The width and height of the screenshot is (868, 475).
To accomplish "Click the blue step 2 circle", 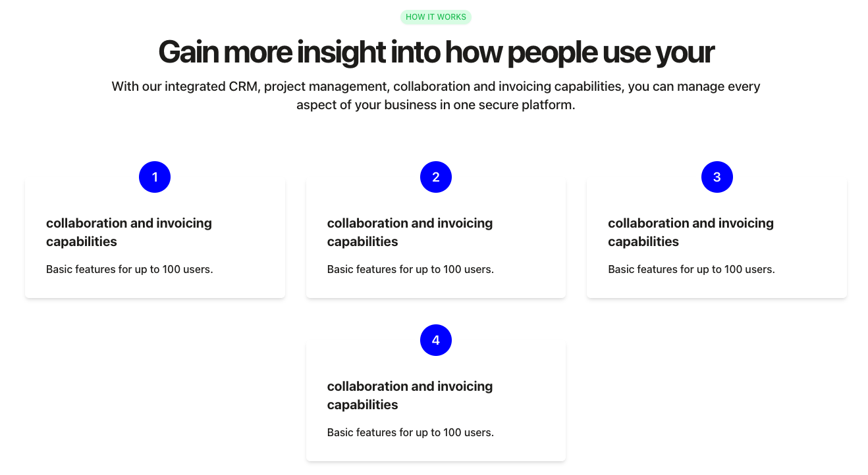I will [x=436, y=177].
